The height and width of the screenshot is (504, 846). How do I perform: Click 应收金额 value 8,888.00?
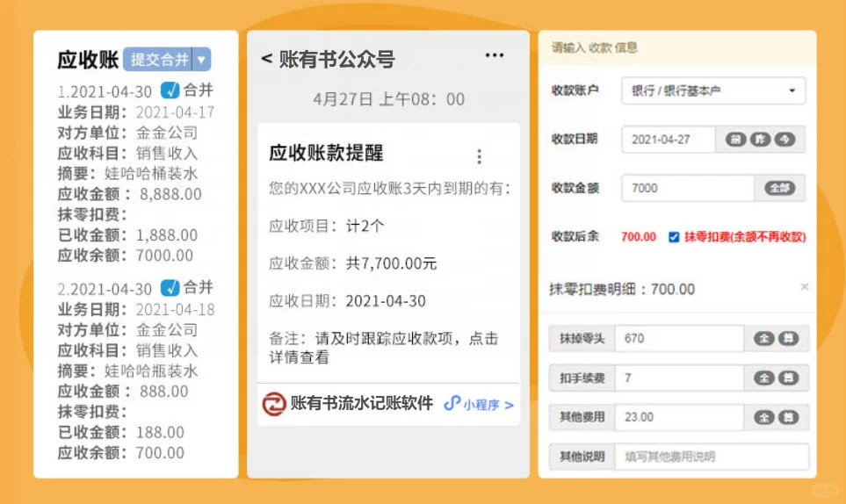170,194
